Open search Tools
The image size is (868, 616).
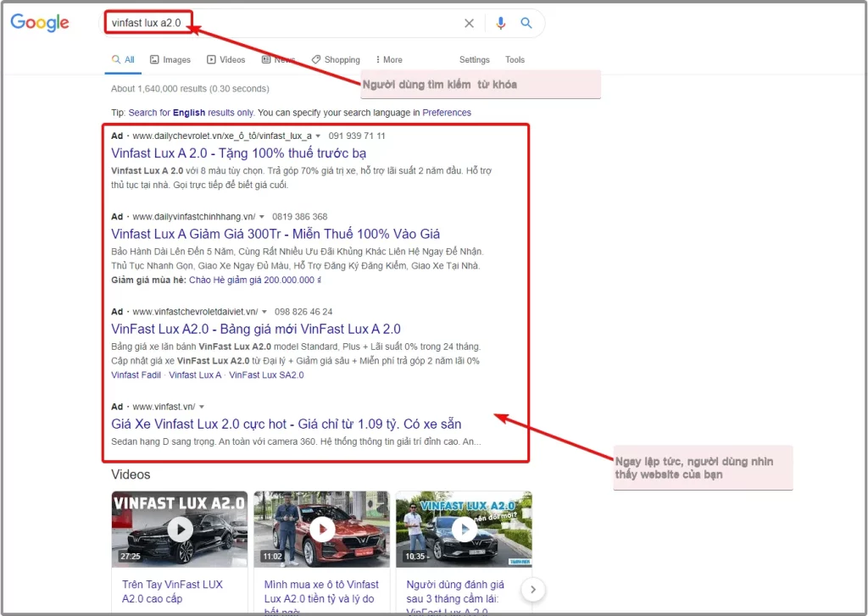tap(515, 60)
